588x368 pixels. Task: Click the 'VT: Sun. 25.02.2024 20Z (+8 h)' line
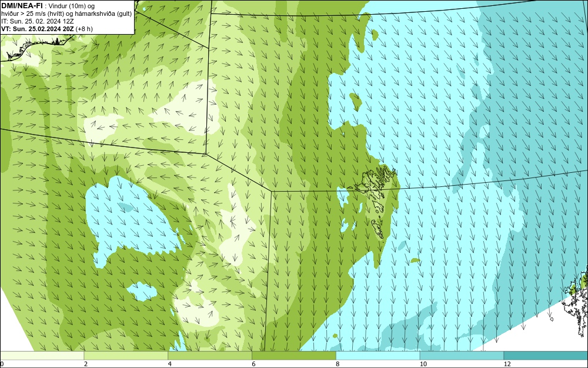tap(47, 29)
